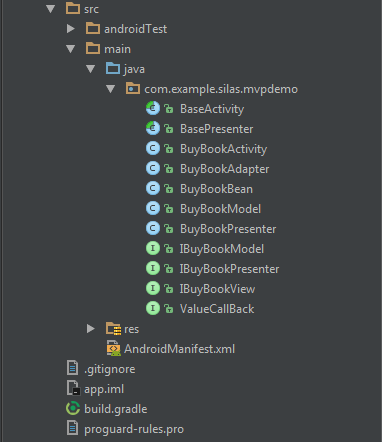
Task: Click the src folder icon
Action: coord(73,8)
